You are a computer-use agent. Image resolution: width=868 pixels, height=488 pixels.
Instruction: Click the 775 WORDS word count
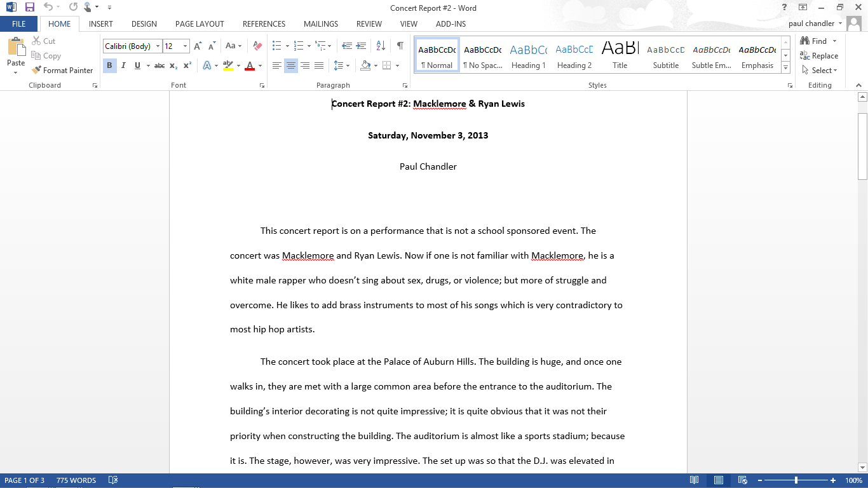point(76,480)
